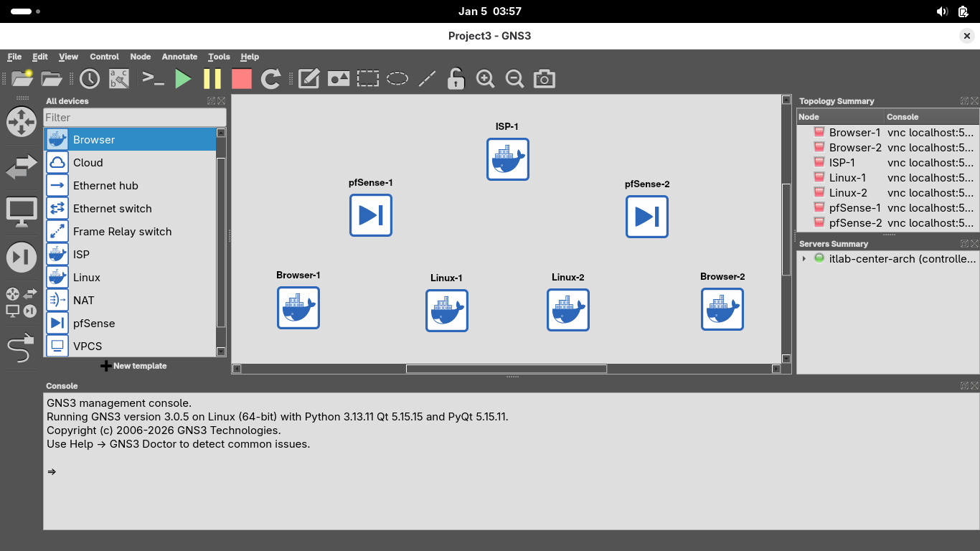
Task: Click the canvas horizontal scrollbar handle
Action: tap(506, 369)
